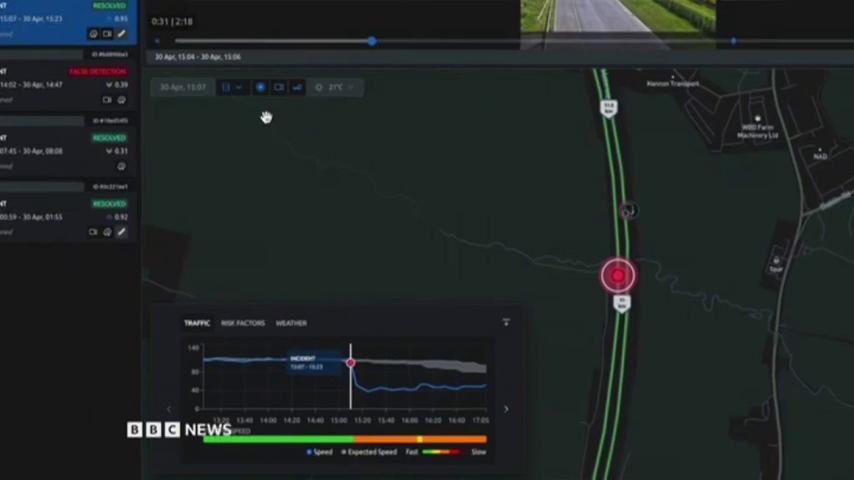Screen dimensions: 854x480
Task: Click the right arrow to advance chart
Action: coord(505,409)
